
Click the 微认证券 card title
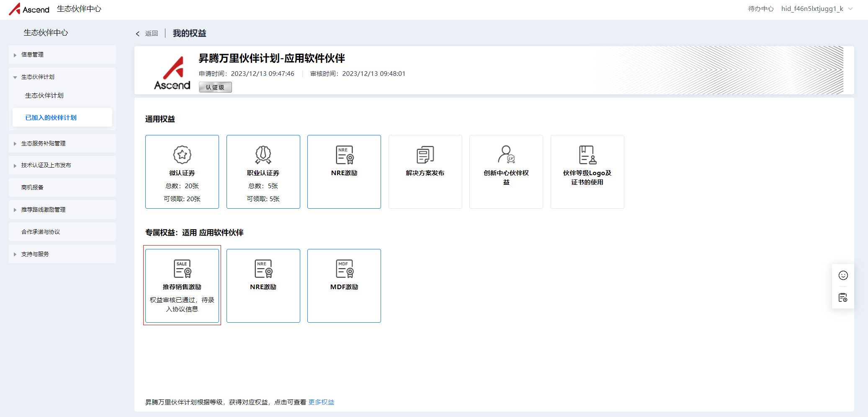pyautogui.click(x=182, y=173)
